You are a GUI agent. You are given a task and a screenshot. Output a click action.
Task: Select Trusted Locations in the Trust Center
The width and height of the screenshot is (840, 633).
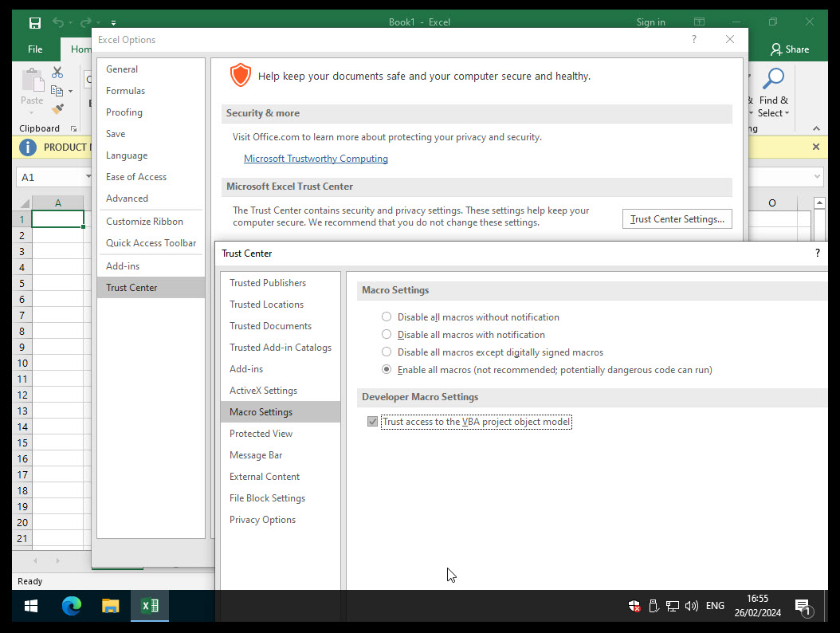[x=266, y=304]
